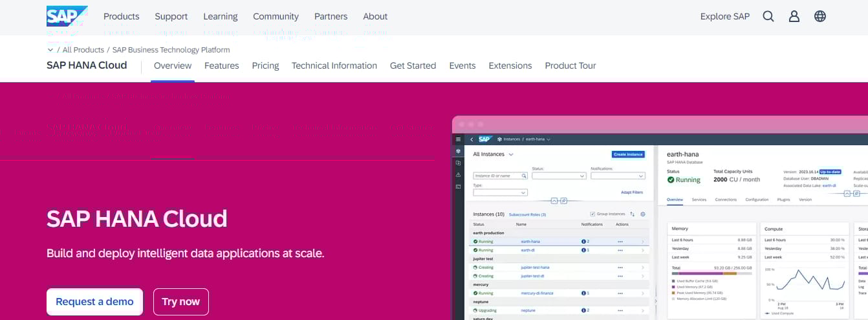
Task: Click the notification info icon for mercury-dl-finance
Action: pyautogui.click(x=584, y=293)
